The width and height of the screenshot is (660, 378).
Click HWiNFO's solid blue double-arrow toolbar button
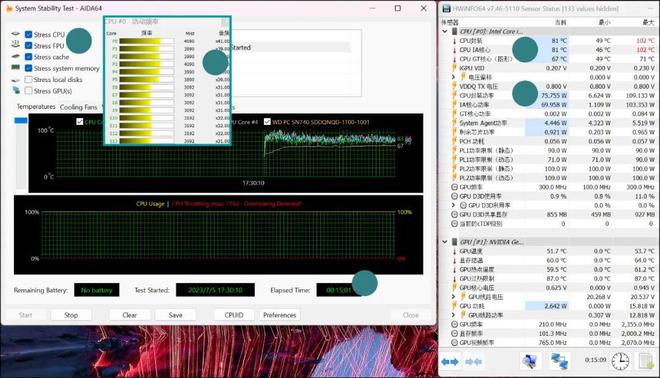pos(450,362)
